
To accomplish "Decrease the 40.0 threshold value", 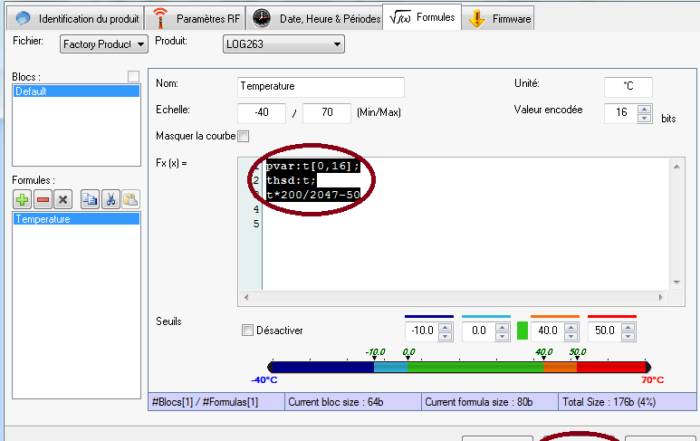I will [571, 336].
